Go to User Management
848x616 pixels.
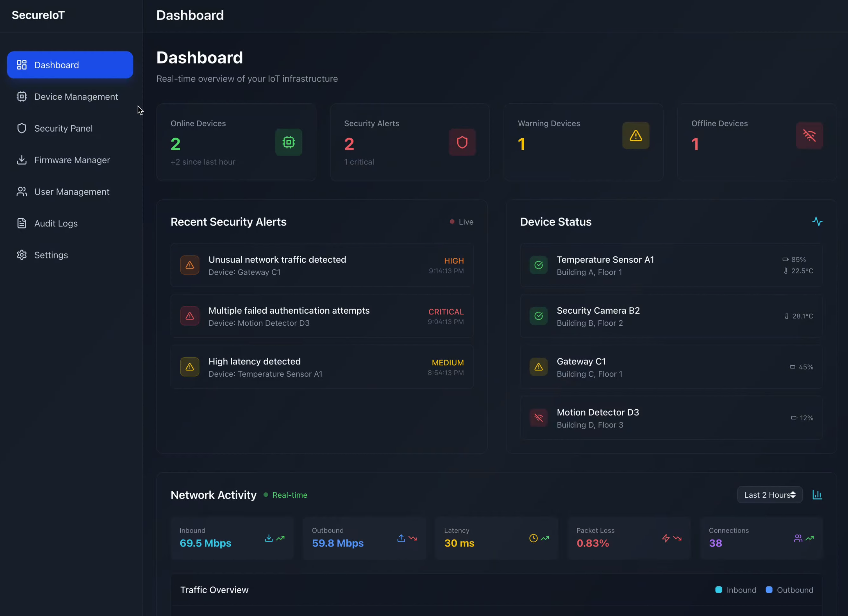(69, 191)
